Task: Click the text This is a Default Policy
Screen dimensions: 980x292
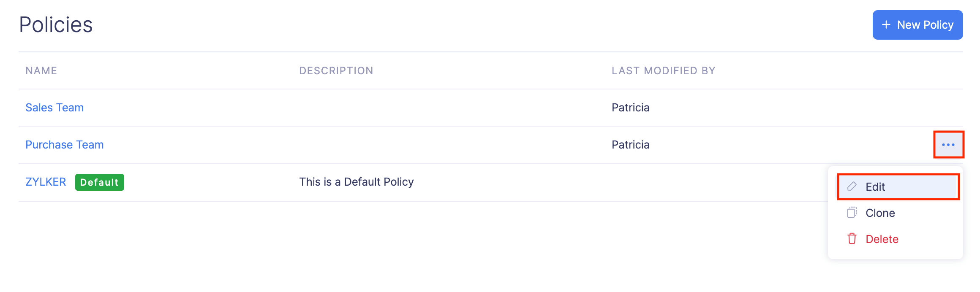Action: coord(356,181)
